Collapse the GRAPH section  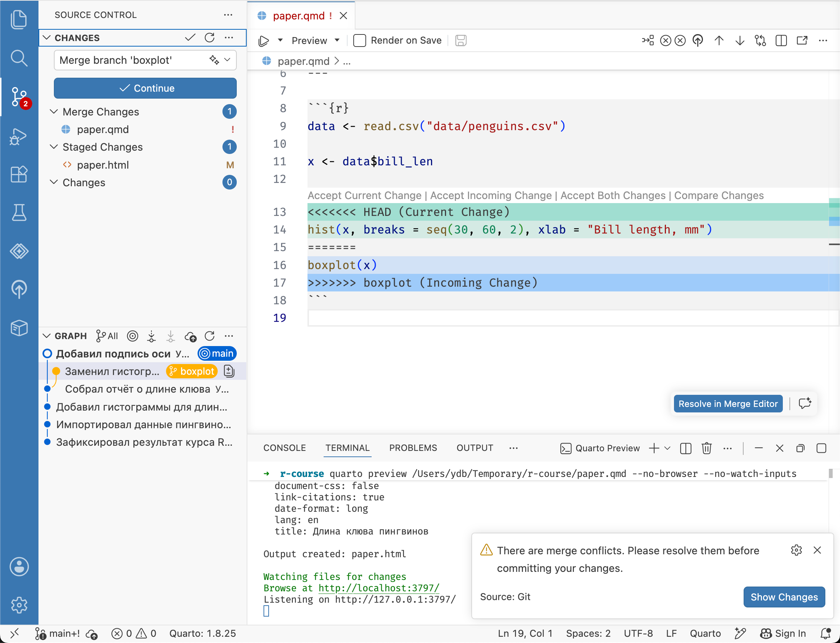pos(47,336)
